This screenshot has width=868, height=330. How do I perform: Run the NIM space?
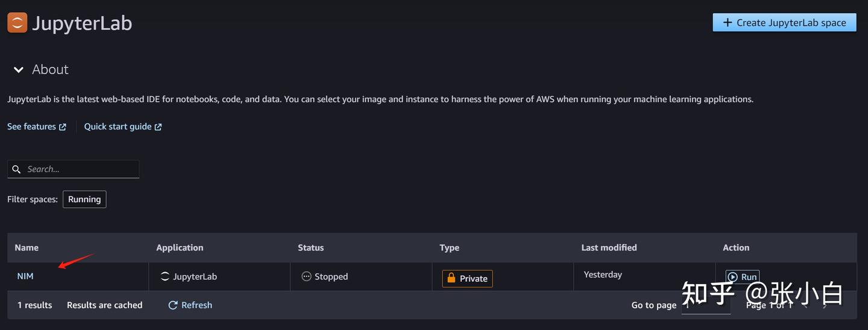pyautogui.click(x=742, y=277)
